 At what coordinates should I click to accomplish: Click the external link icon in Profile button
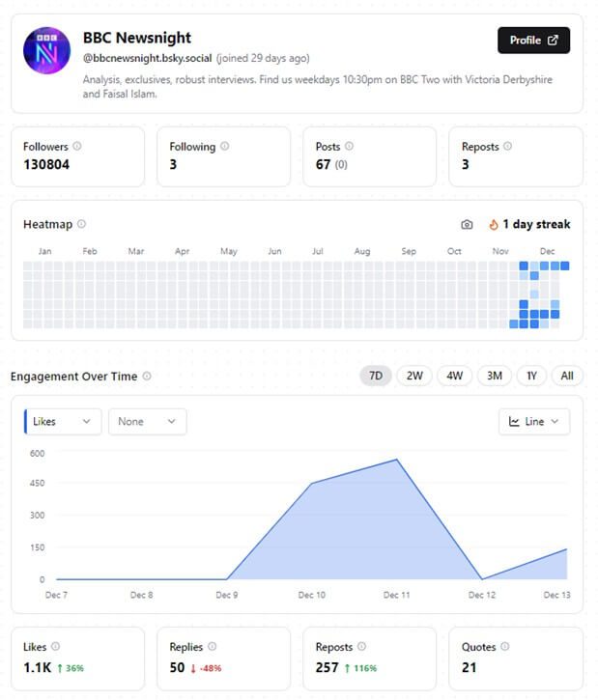553,41
